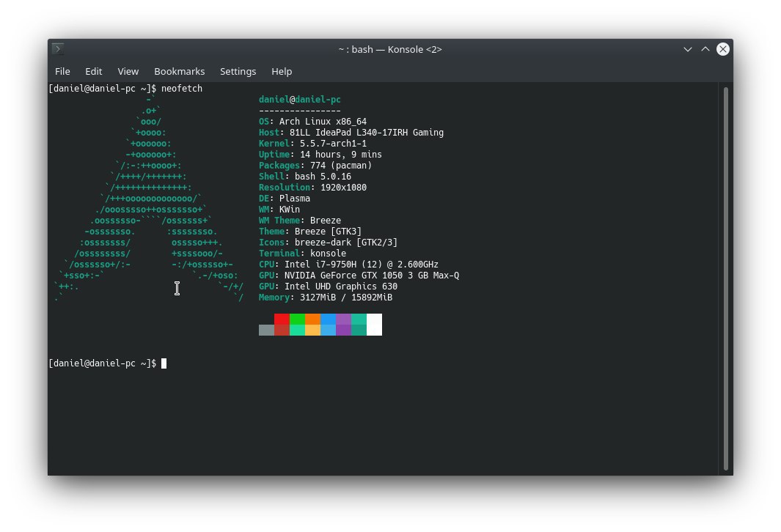Click the "WM Theme: Breeze" line
This screenshot has height=532, width=781.
[x=300, y=220]
